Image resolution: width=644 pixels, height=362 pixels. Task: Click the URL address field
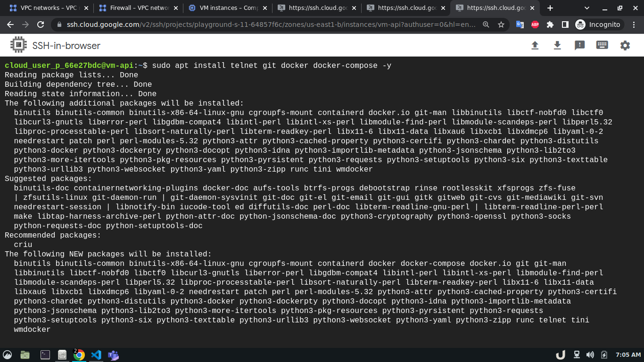(271, 25)
